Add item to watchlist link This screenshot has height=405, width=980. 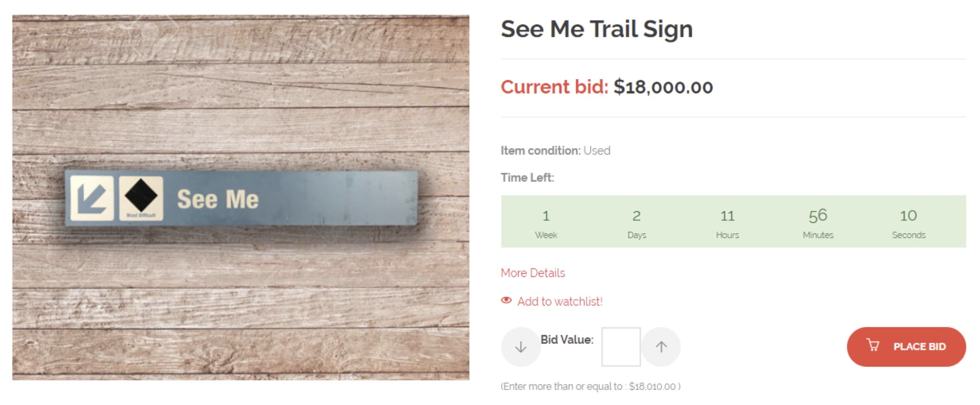pos(559,301)
